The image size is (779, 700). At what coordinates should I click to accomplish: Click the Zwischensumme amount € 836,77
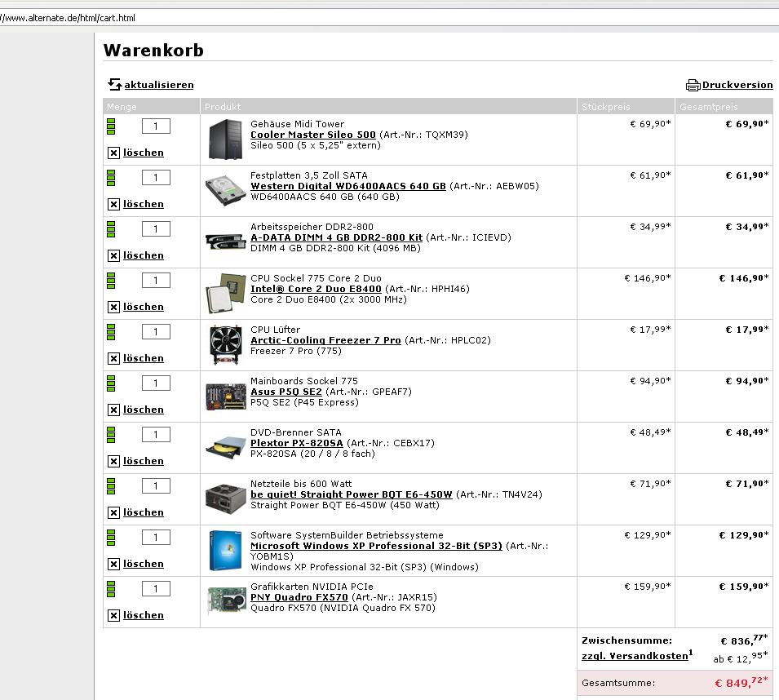pyautogui.click(x=744, y=640)
